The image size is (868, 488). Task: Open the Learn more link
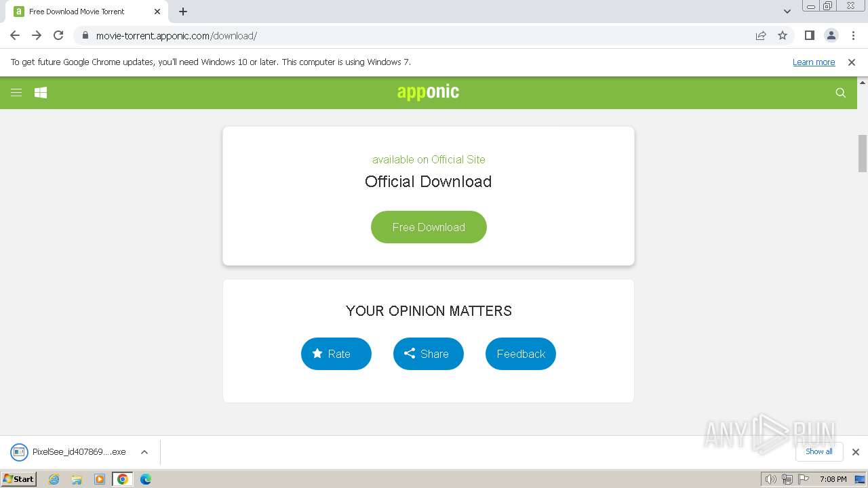814,62
